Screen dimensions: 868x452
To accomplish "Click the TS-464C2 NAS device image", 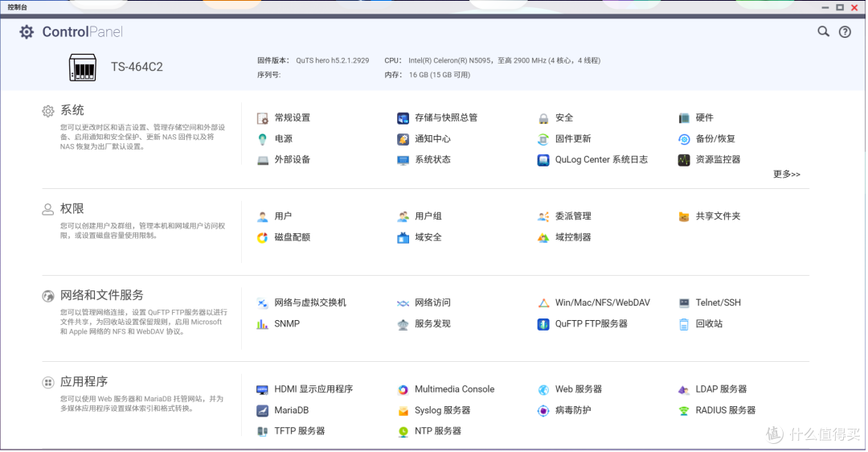I will [83, 68].
